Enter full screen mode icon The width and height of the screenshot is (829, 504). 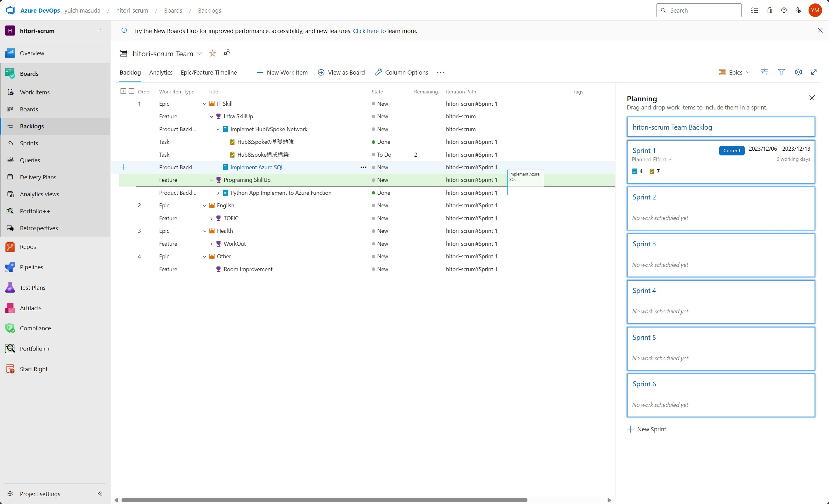[814, 72]
